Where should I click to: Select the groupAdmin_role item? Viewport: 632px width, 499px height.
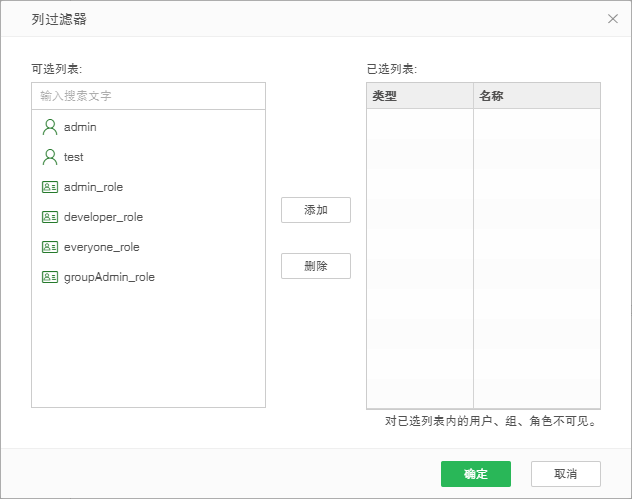(x=109, y=277)
